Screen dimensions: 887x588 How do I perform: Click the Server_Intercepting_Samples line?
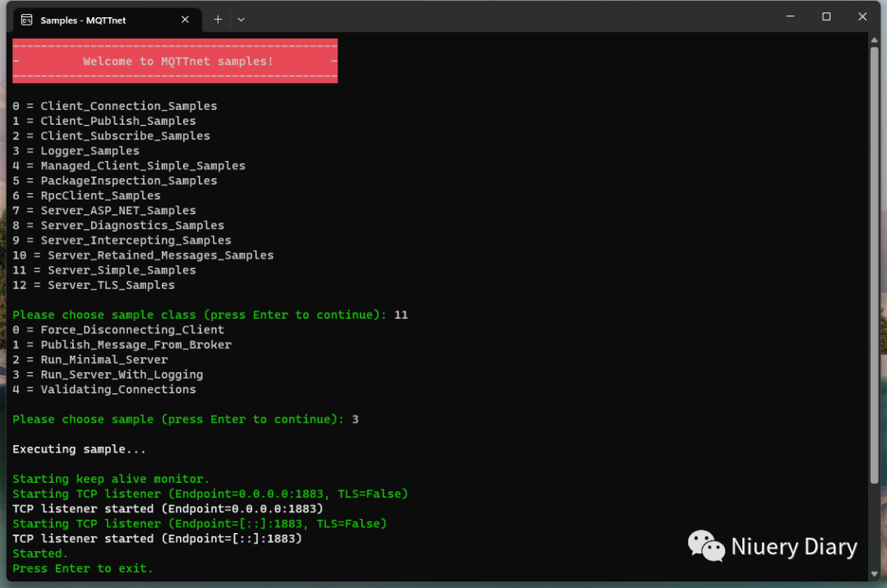tap(122, 241)
